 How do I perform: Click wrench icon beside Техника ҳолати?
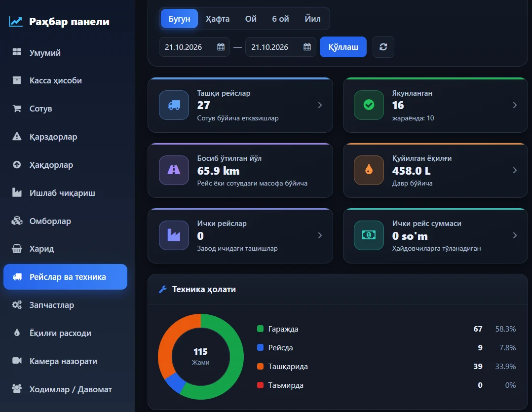click(163, 289)
